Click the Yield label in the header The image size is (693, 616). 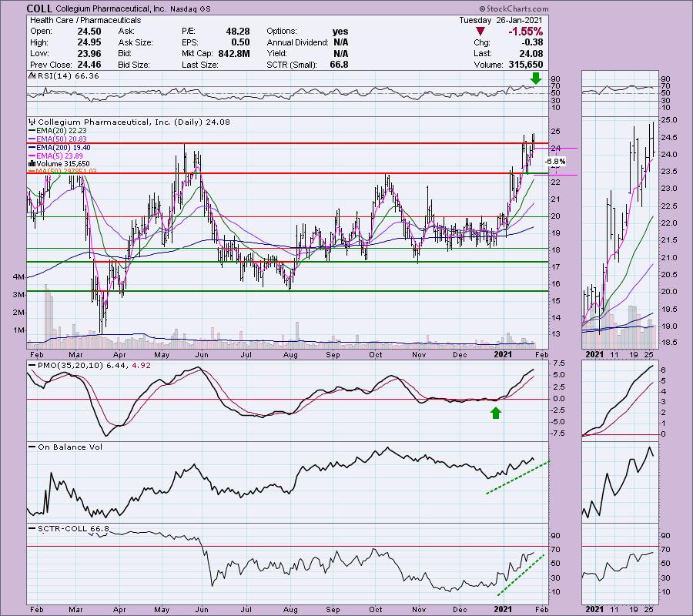(277, 53)
